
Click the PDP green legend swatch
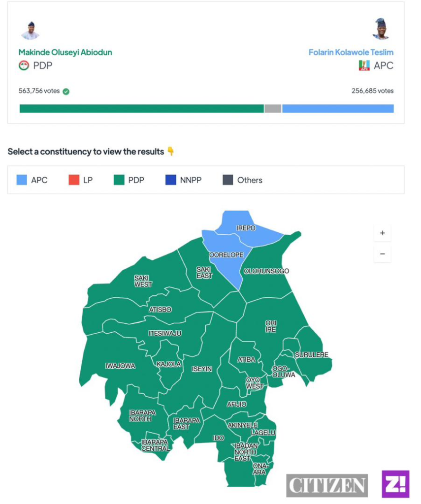point(119,180)
